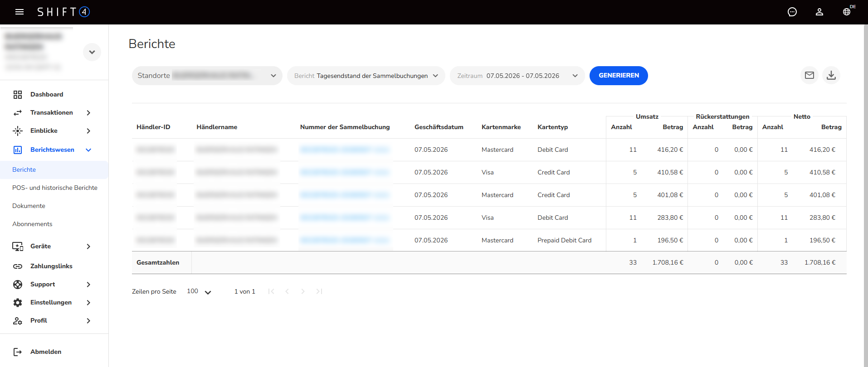This screenshot has height=367, width=868.
Task: Click the Geräte device icon
Action: pos(18,246)
